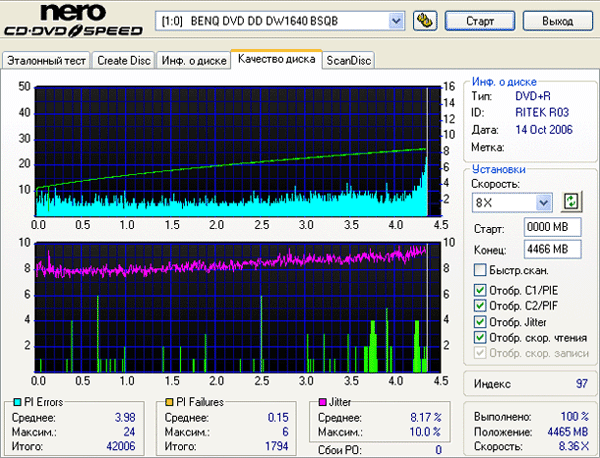Open the options icon beside the drive selector
Screen dimensions: 600x458
424,20
